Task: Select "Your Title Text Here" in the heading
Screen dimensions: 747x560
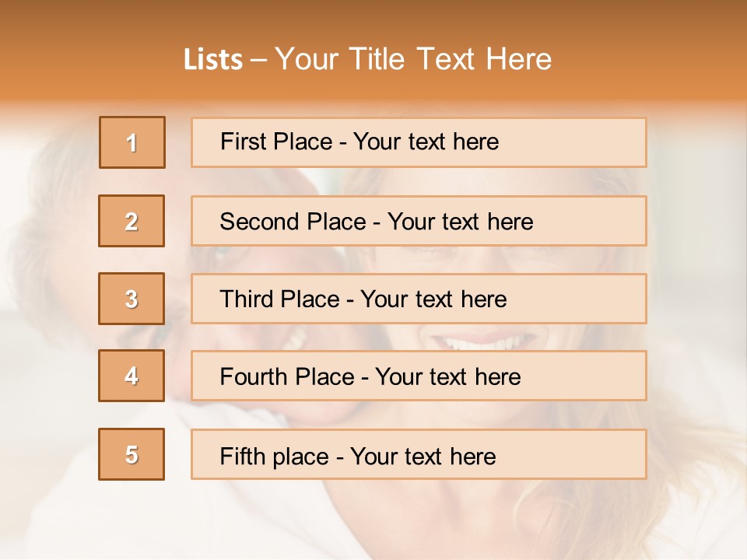Action: [x=413, y=59]
